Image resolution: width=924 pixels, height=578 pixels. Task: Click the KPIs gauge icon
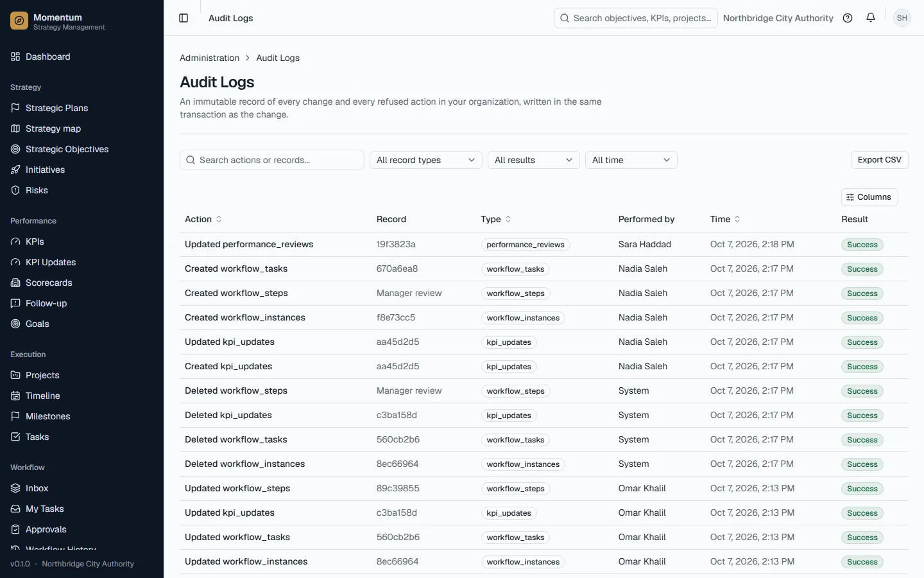pos(15,241)
